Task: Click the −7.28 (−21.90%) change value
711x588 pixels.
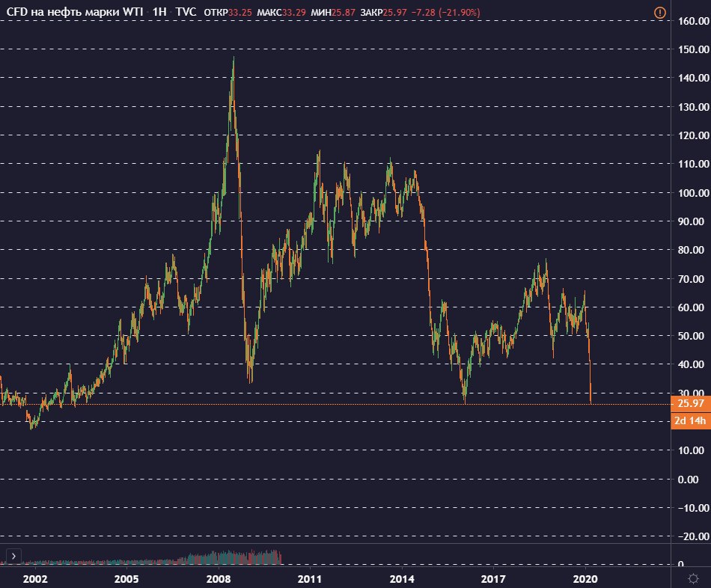Action: tap(445, 12)
